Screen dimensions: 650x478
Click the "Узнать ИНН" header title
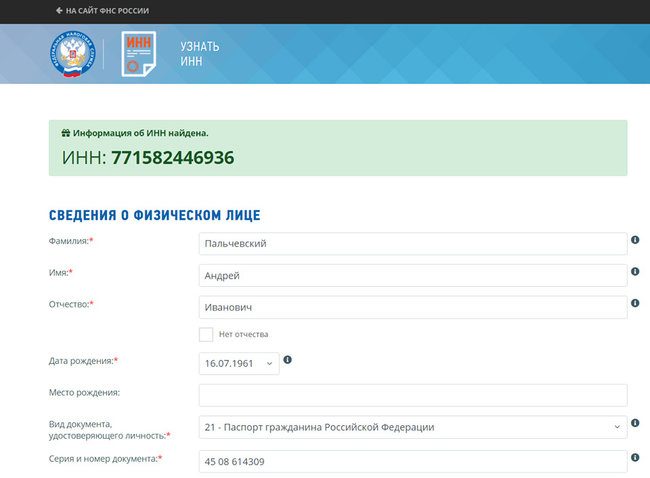199,54
